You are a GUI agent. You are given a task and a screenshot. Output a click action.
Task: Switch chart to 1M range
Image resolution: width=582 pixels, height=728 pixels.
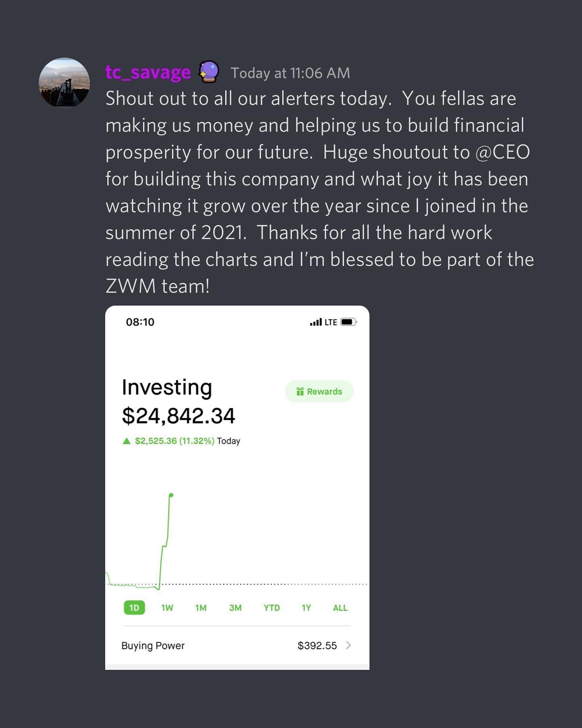(201, 607)
